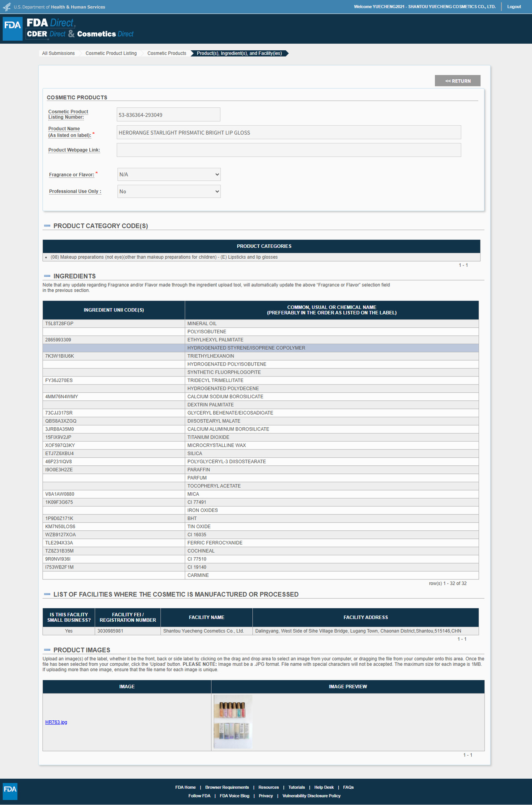
Task: Select the COCHINEAL ingredient row
Action: [x=260, y=551]
